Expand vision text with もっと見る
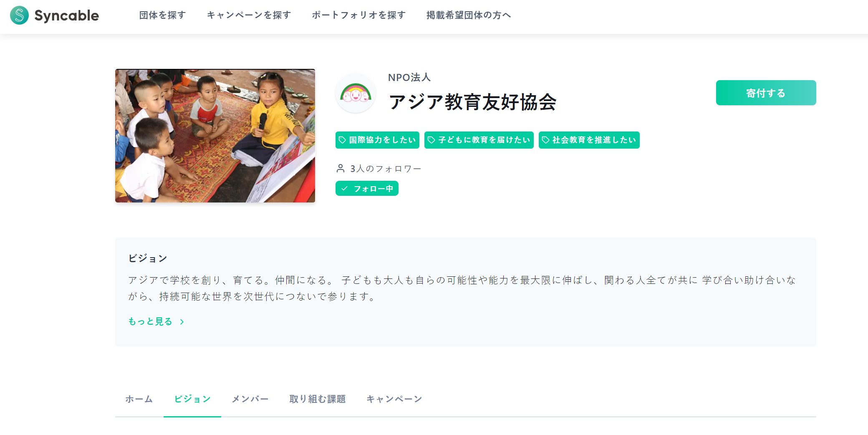The height and width of the screenshot is (435, 868). click(x=150, y=321)
